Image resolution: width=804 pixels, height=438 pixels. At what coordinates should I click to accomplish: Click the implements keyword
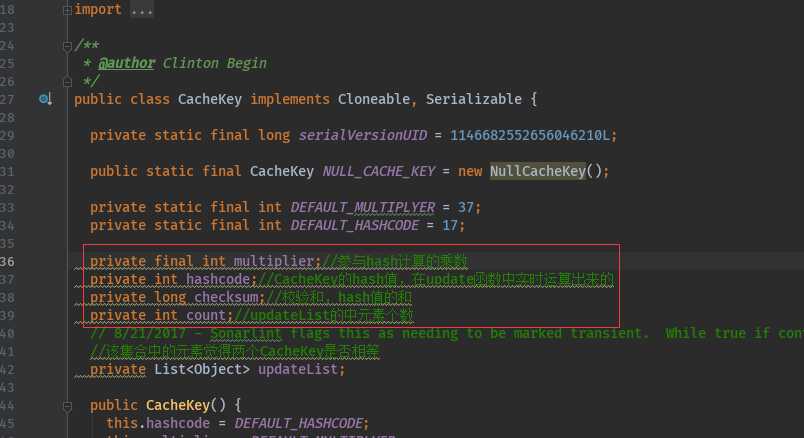290,99
